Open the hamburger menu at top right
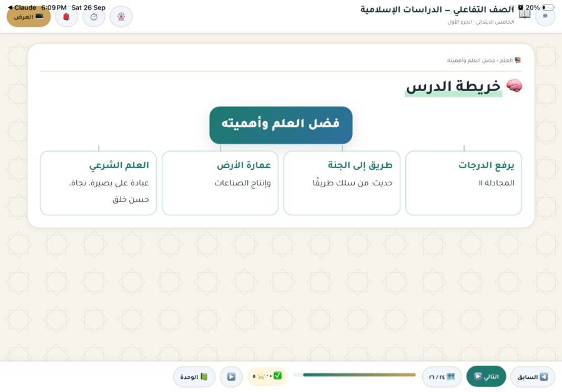 pos(545,16)
